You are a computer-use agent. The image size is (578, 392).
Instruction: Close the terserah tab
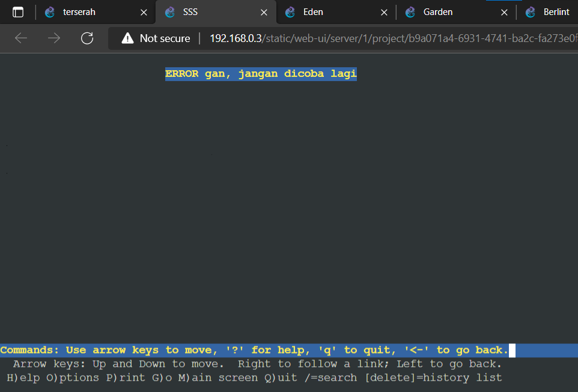pyautogui.click(x=143, y=11)
